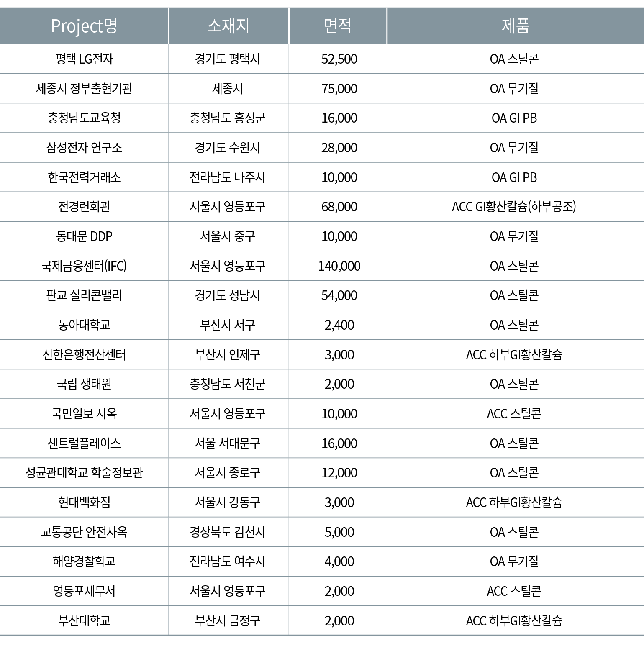Select the 면적 column header
Screen dimensions: 644x646
338,26
